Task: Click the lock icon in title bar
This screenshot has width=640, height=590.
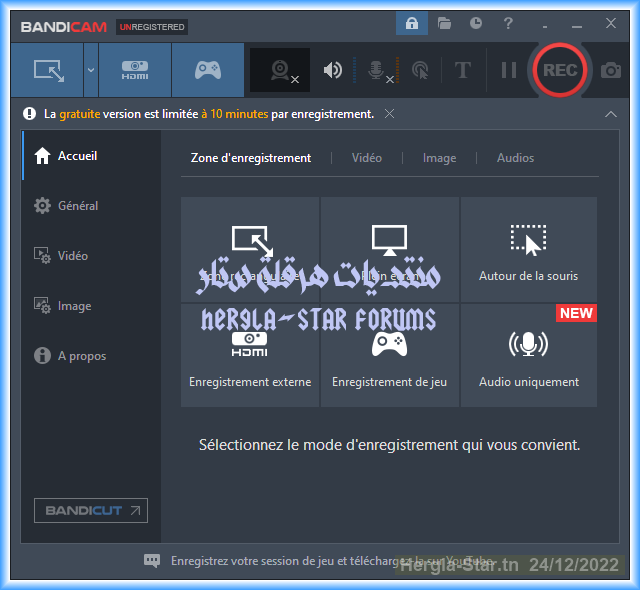Action: tap(412, 23)
